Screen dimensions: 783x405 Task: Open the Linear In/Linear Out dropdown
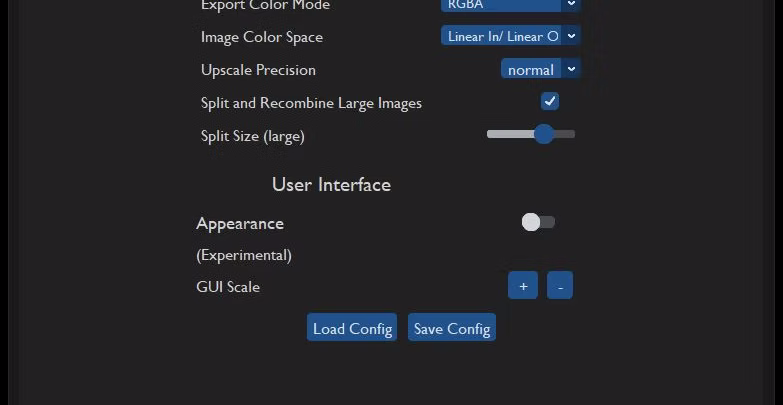click(x=503, y=36)
